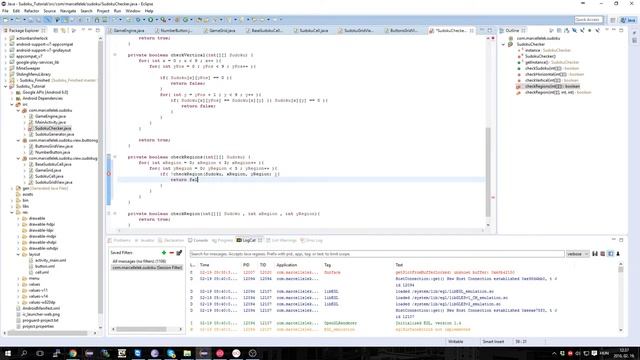Open the Run button dropdown arrow
Screen dimensions: 640x360
pyautogui.click(x=156, y=20)
